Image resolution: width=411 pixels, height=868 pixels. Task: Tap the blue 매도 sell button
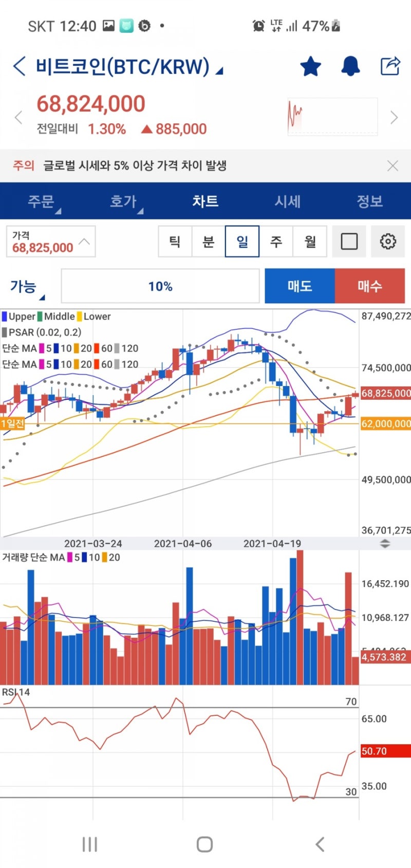(300, 286)
